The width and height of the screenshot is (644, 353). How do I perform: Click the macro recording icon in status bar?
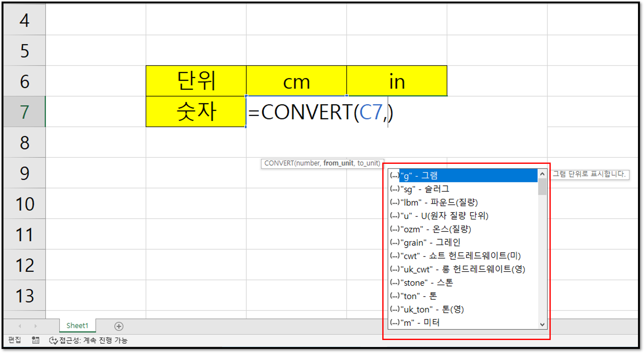coord(36,340)
